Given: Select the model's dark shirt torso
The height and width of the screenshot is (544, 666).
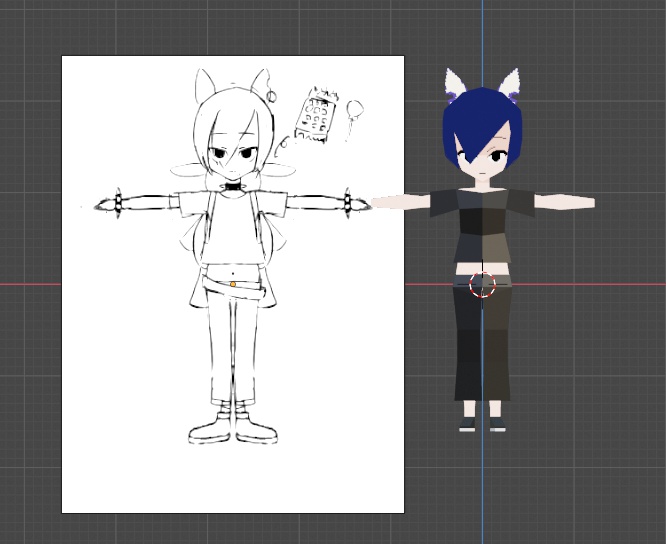Looking at the screenshot, I should pyautogui.click(x=482, y=225).
